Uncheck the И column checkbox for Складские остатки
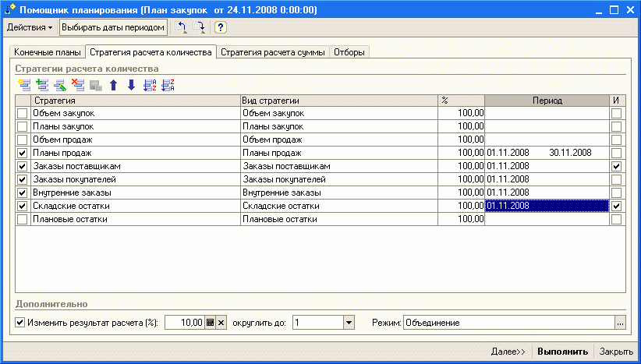The width and height of the screenshot is (641, 364). pyautogui.click(x=617, y=206)
